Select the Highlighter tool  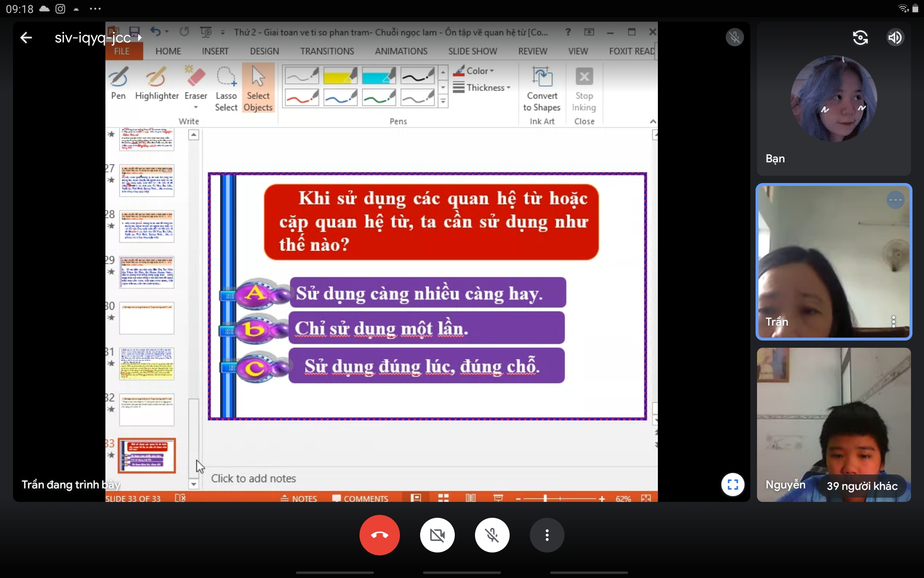point(156,83)
